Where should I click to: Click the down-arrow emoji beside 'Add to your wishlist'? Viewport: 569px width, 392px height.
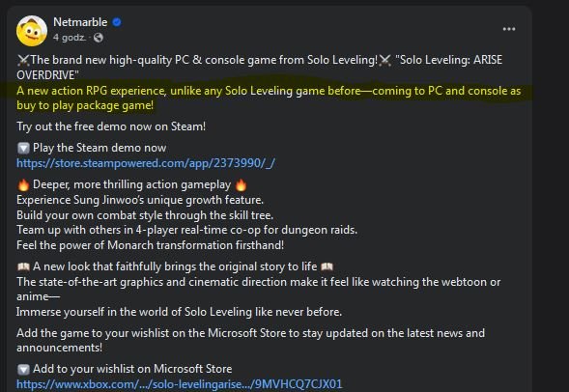click(x=23, y=369)
